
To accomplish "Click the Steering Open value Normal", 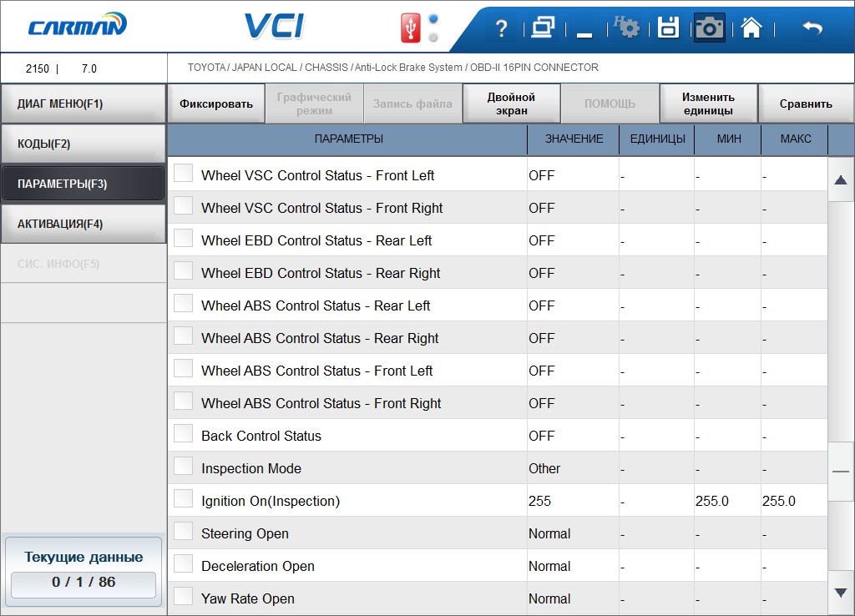I will point(549,533).
